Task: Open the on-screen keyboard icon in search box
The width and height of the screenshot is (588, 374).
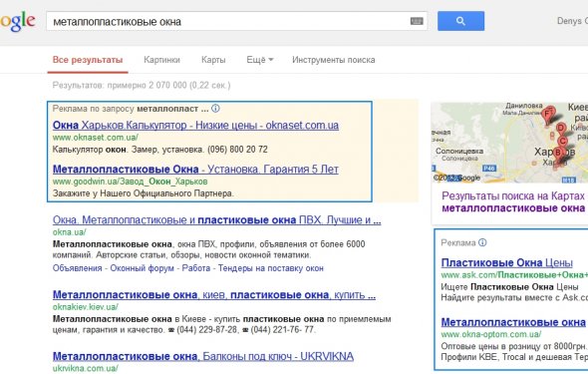Action: click(417, 21)
